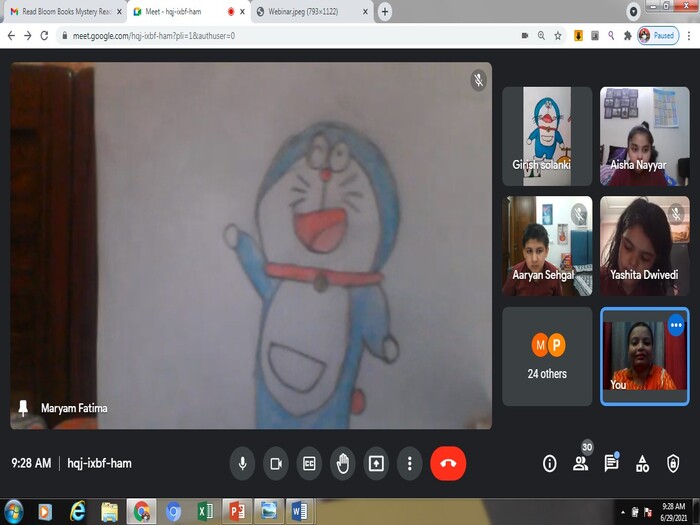
Task: Select Aisha Nayyar's video tile
Action: click(x=645, y=136)
